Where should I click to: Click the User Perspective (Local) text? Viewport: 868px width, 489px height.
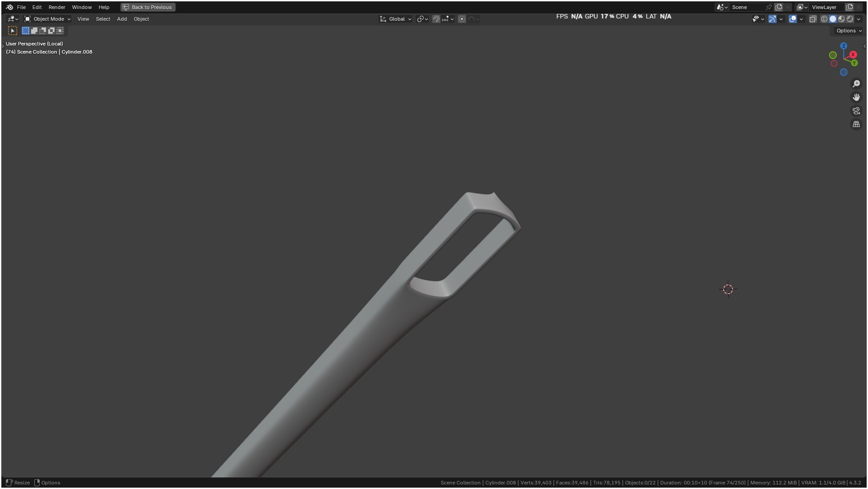coord(34,44)
